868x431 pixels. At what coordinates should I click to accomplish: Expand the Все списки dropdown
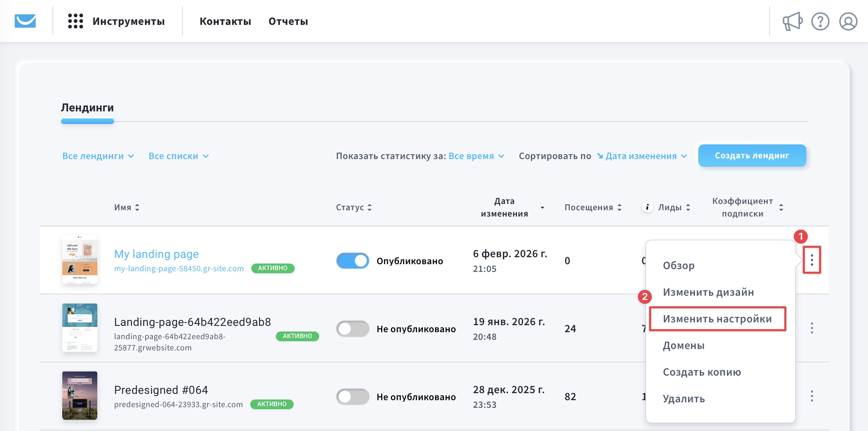pyautogui.click(x=178, y=156)
